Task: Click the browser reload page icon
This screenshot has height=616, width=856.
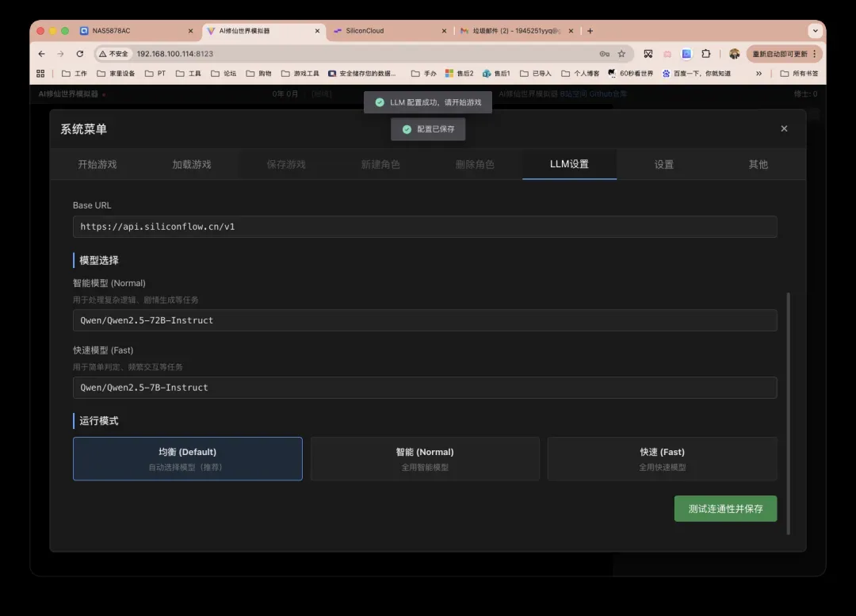Action: pyautogui.click(x=80, y=54)
